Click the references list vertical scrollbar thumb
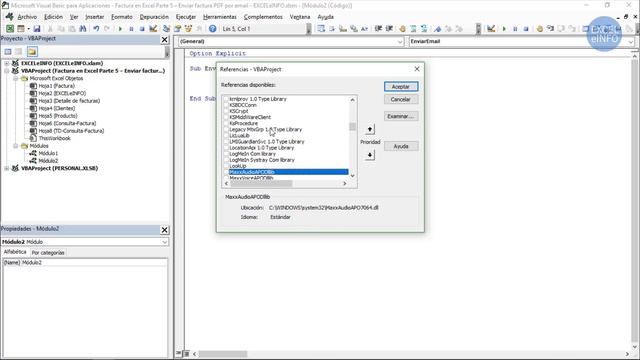This screenshot has width=640, height=360. click(x=353, y=127)
